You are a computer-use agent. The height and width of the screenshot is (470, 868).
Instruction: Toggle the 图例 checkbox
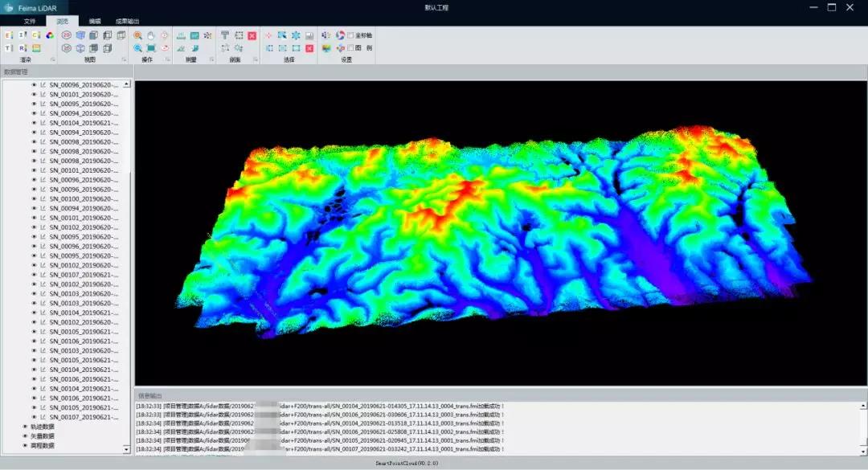[x=350, y=48]
